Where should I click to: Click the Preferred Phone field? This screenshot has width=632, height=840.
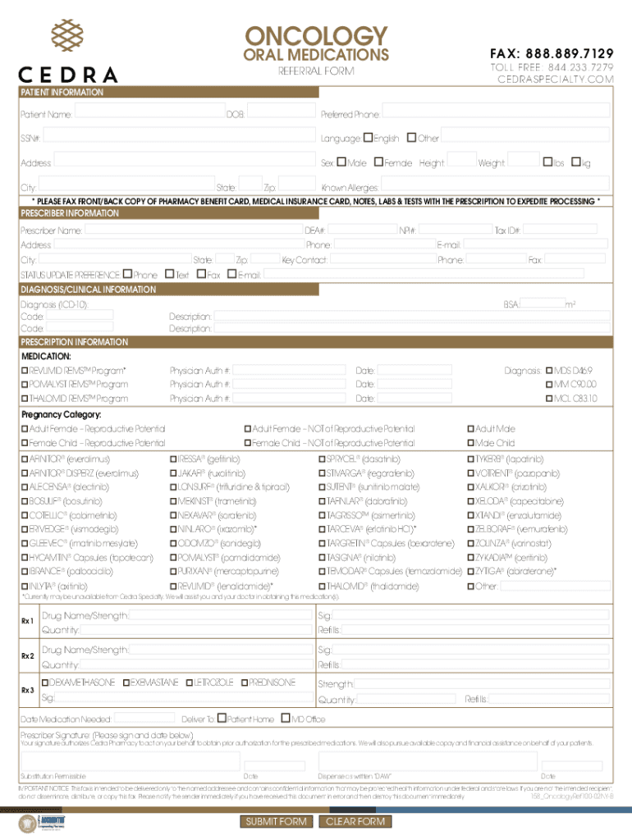click(496, 111)
